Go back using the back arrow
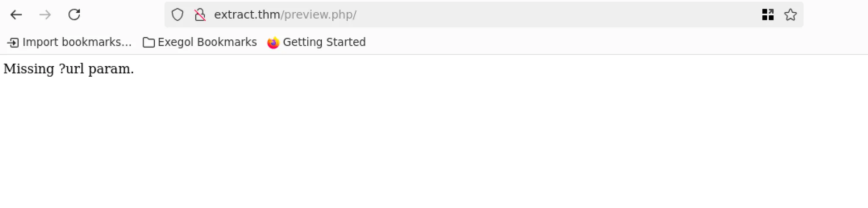The height and width of the screenshot is (208, 868). 16,15
